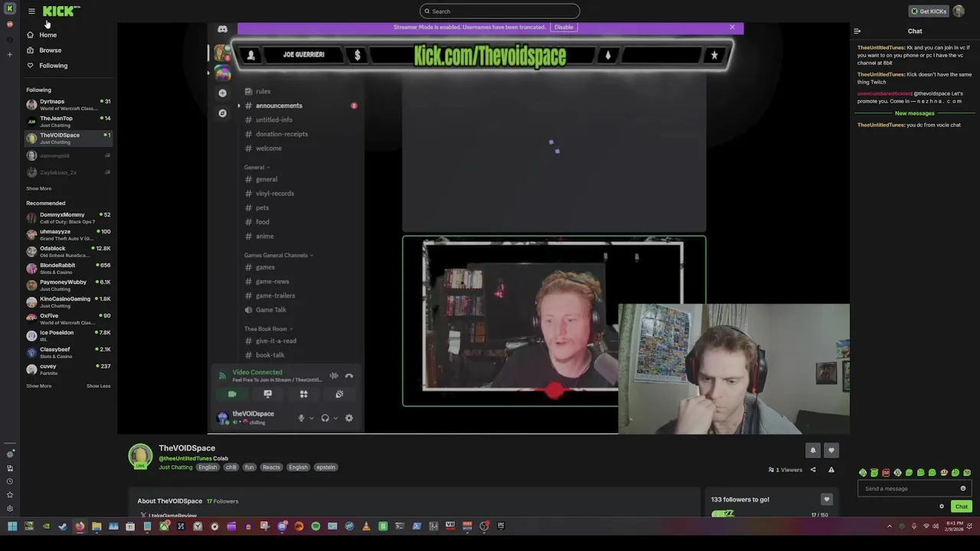Open Discord user settings gear
Viewport: 980px width, 551px height.
[x=349, y=418]
